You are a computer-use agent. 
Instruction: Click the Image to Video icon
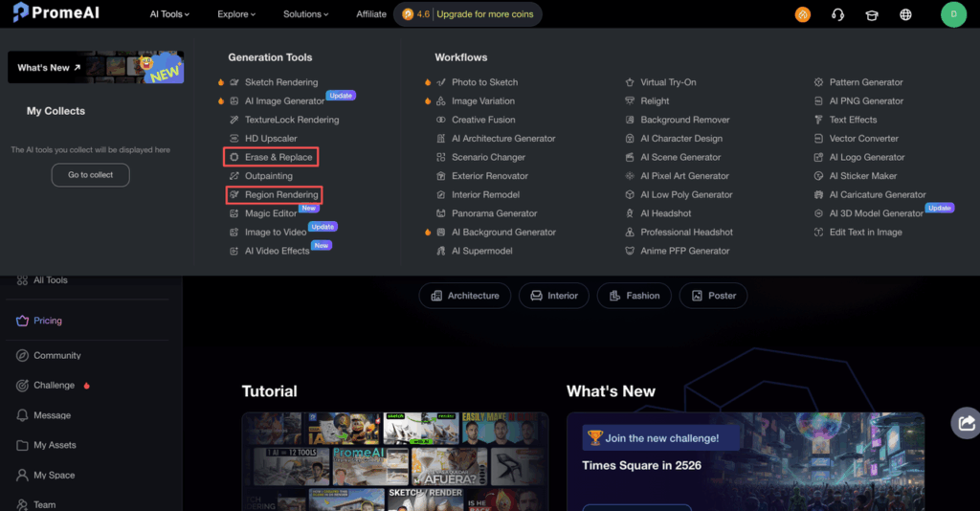[x=234, y=232]
